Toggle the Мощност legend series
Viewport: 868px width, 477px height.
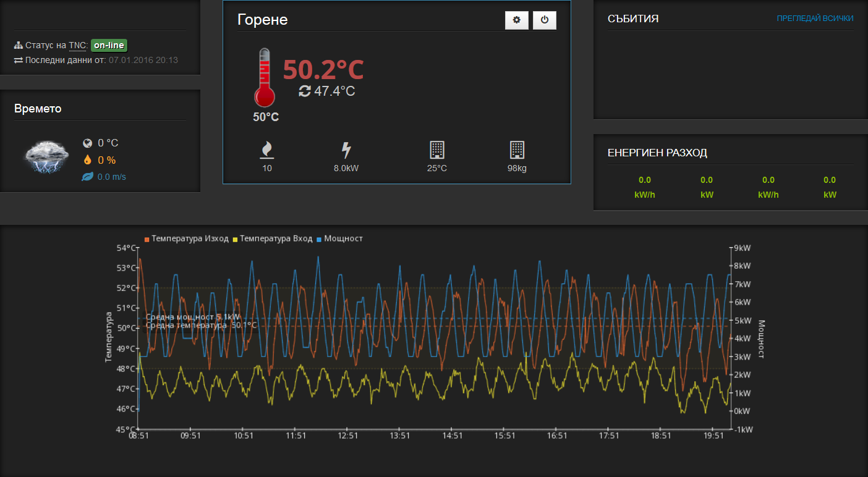click(343, 238)
